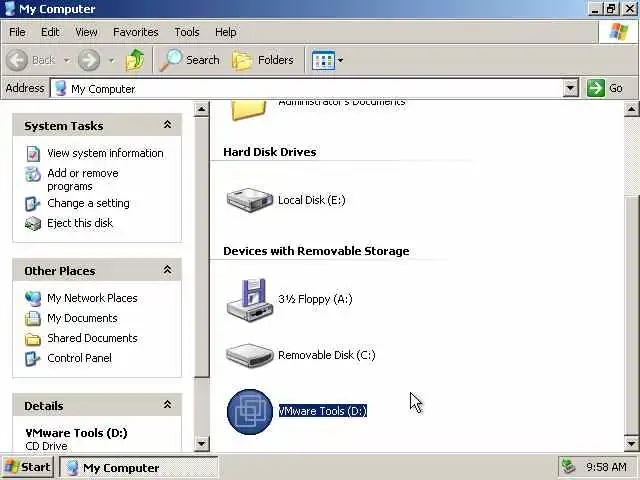640x480 pixels.
Task: Click the My Documents icon in sidebar
Action: coord(33,319)
